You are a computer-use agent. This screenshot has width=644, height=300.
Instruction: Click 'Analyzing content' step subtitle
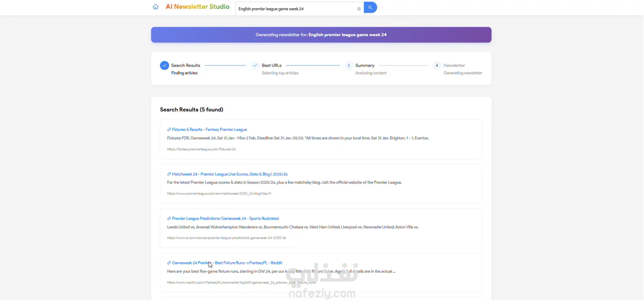[371, 73]
